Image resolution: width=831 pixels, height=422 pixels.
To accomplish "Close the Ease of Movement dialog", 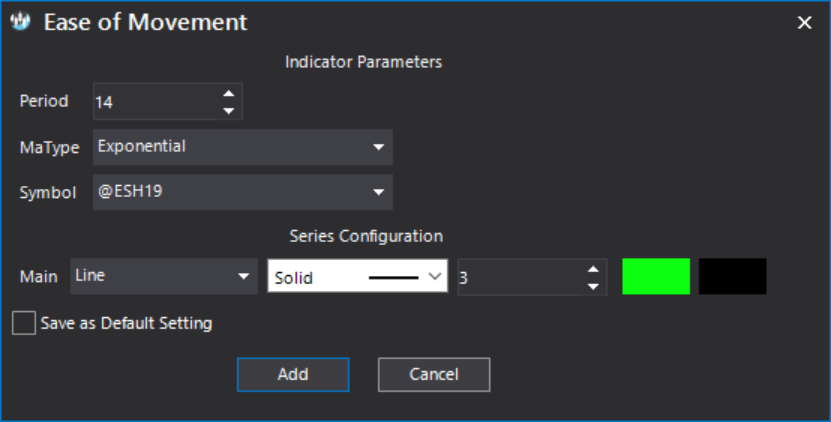I will point(805,22).
